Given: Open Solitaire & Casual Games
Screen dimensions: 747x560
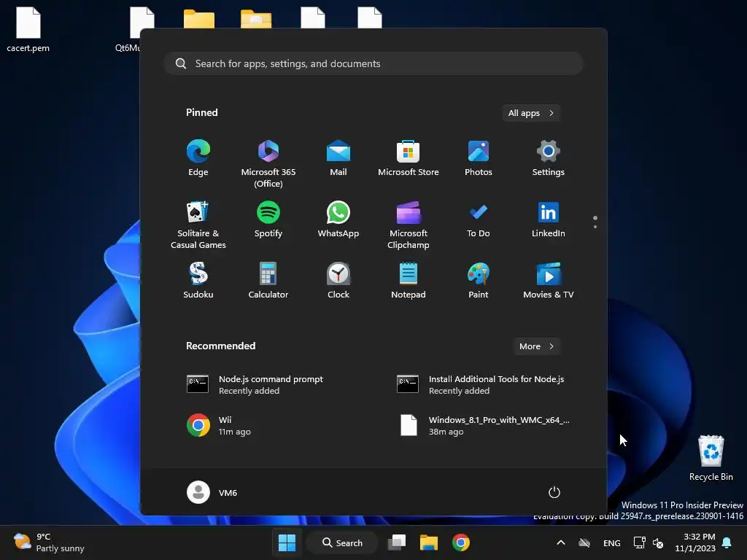Looking at the screenshot, I should point(198,225).
